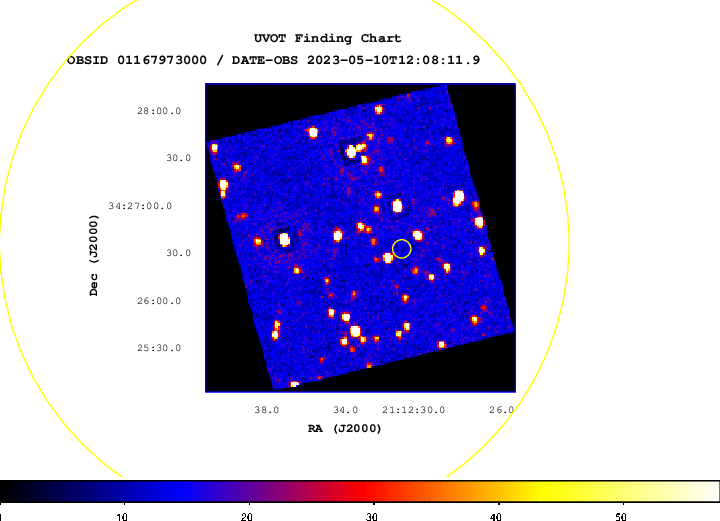Click the 25:30.0 declination tick label
Viewport: 720px width, 521px height.
tap(159, 348)
